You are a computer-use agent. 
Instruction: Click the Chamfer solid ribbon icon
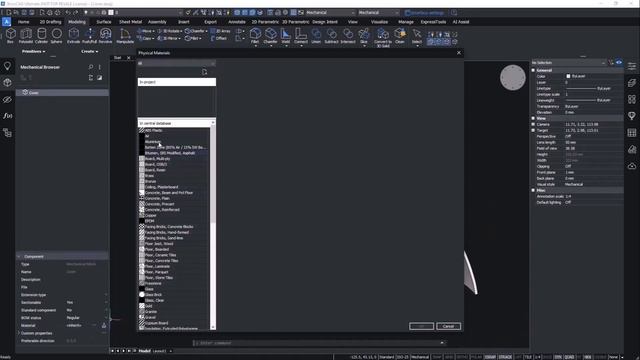pyautogui.click(x=270, y=36)
